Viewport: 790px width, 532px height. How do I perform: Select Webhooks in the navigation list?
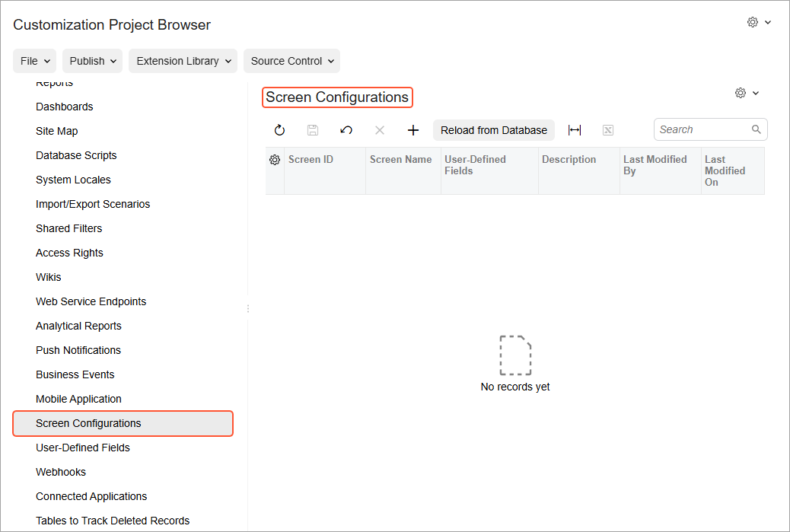point(61,472)
